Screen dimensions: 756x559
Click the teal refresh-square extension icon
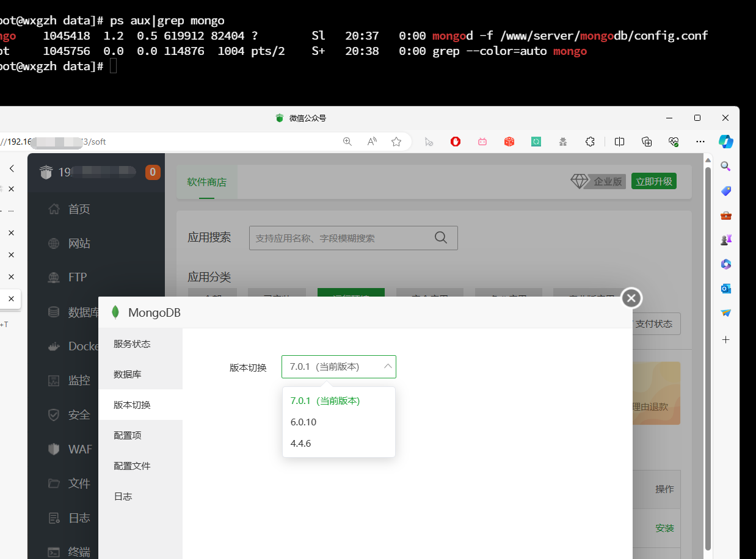(x=536, y=142)
